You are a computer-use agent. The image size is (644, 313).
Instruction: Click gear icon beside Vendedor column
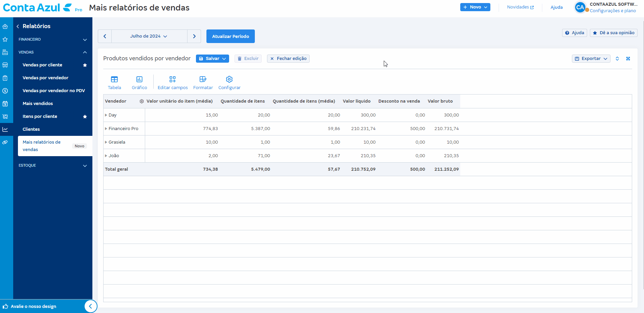(142, 101)
